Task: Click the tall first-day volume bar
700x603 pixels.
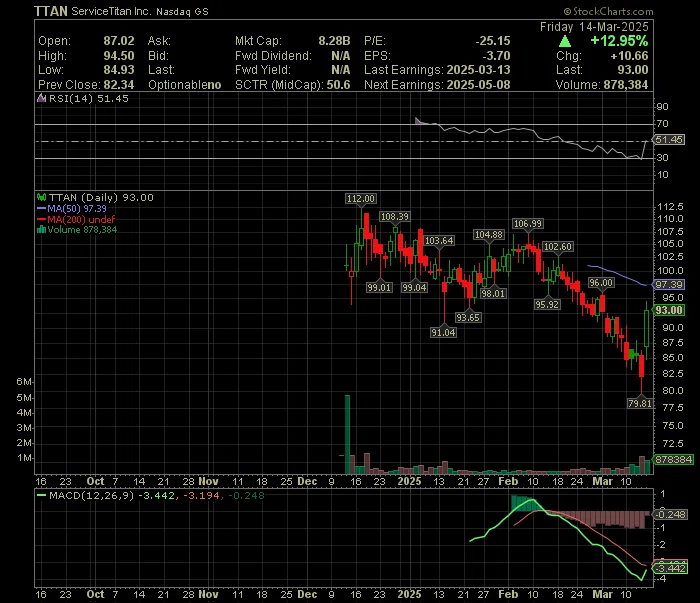Action: pyautogui.click(x=347, y=434)
